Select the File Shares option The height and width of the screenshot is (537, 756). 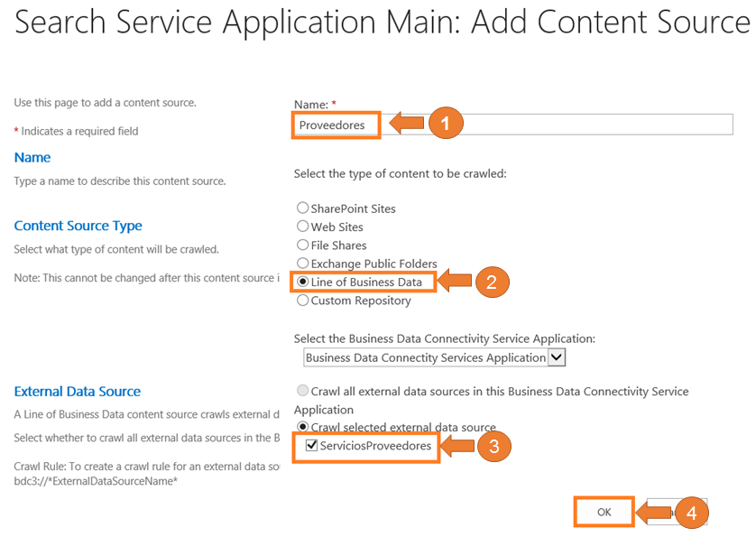click(x=303, y=245)
